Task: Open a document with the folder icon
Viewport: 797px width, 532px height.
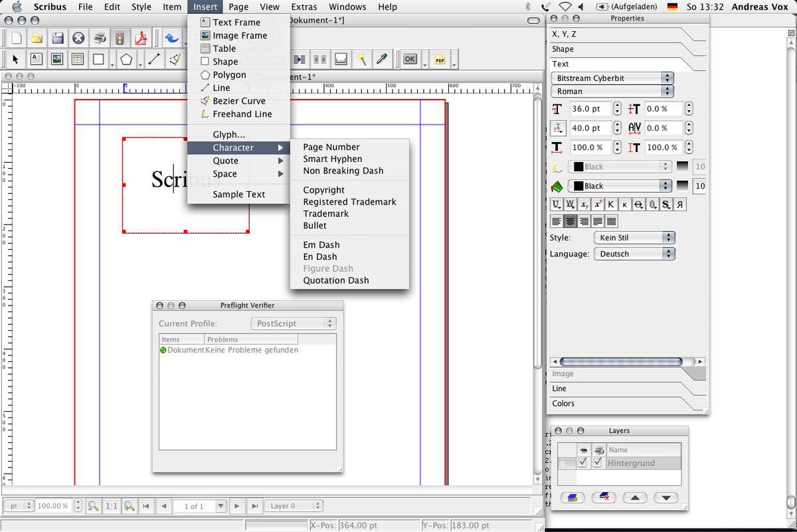Action: 37,38
